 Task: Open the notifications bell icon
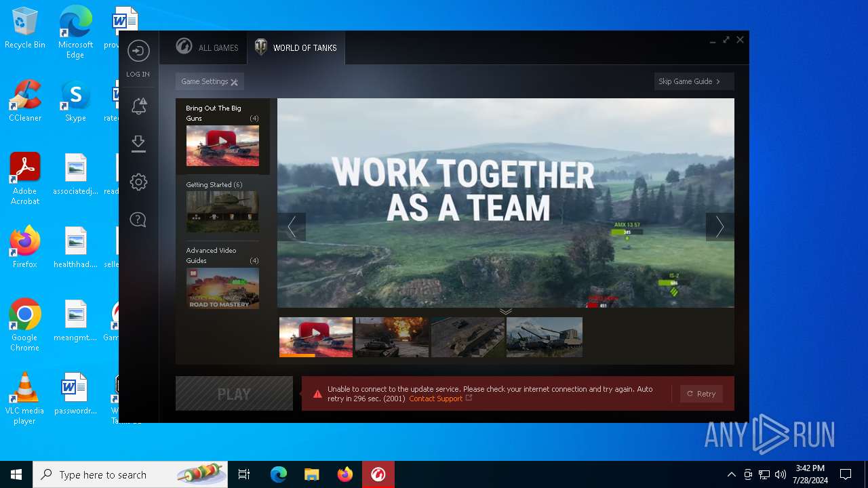click(138, 106)
